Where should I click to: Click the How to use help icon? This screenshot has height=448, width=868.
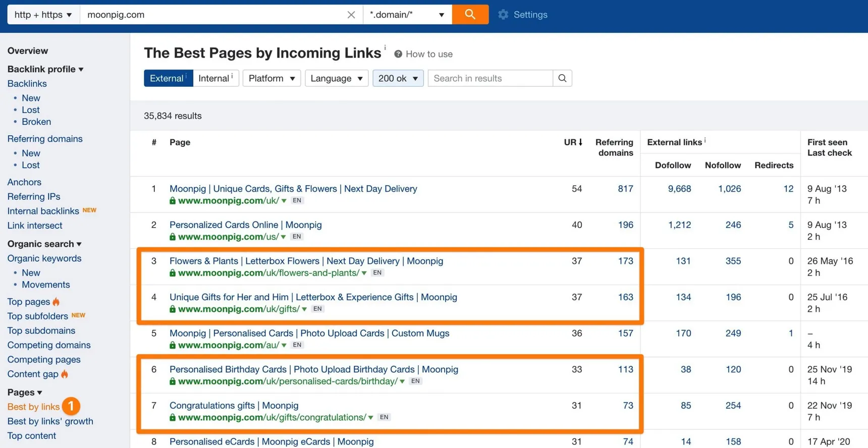click(x=398, y=54)
